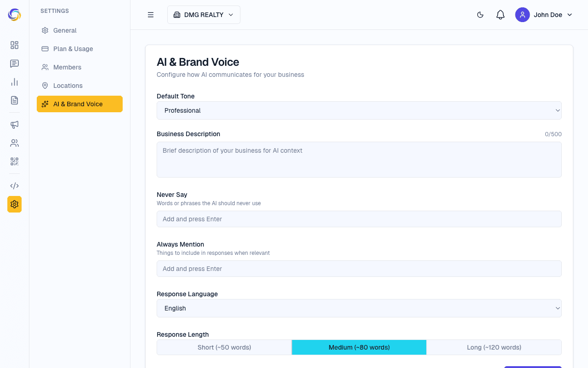
Task: Click the 0/500 character counter
Action: [553, 134]
